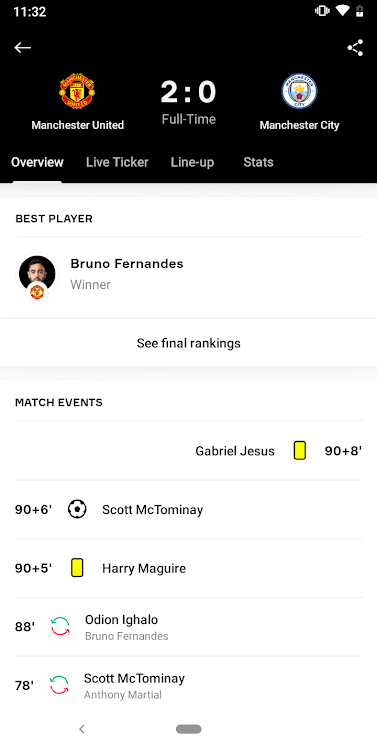Viewport: 377px width, 754px height.
Task: Tap the goal ball icon for McTominay
Action: click(x=77, y=509)
